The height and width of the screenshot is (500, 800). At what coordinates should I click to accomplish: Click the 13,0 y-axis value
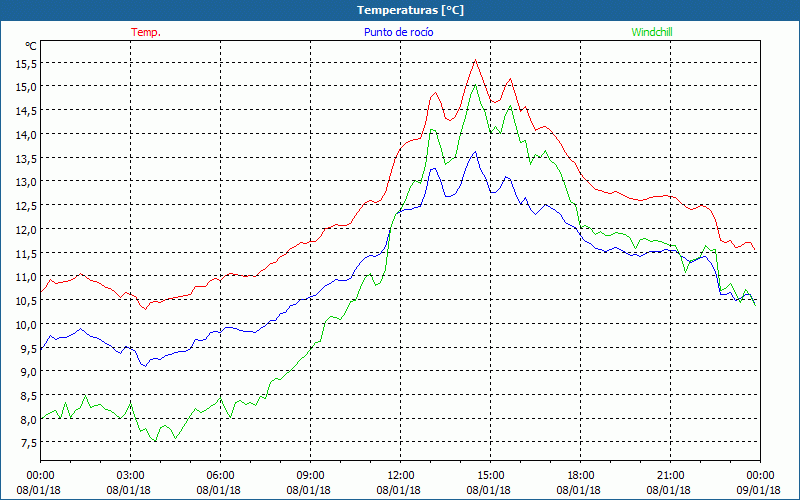tap(27, 182)
